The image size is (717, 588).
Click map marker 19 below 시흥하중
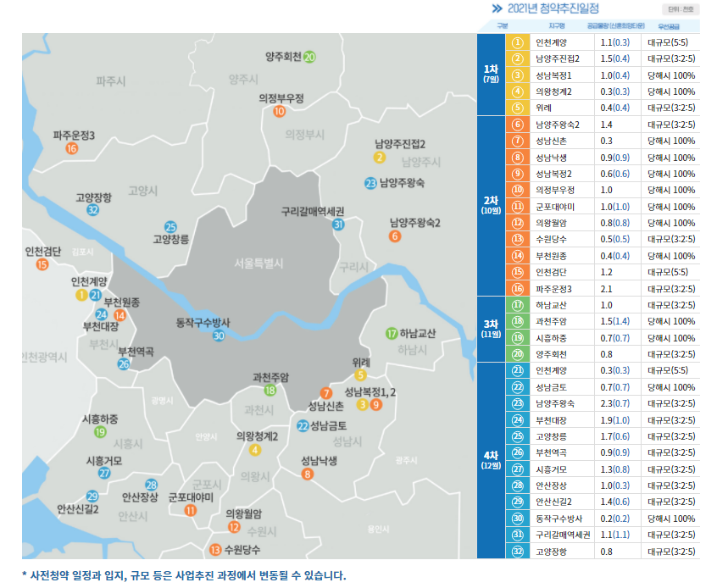(100, 431)
